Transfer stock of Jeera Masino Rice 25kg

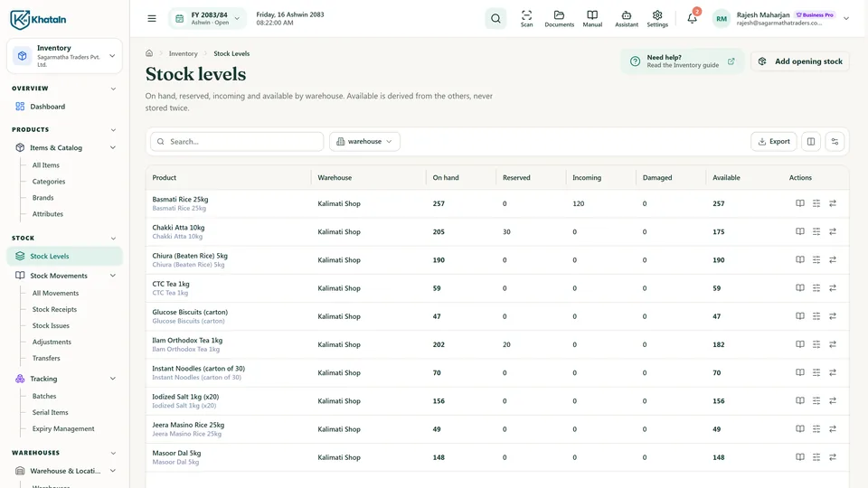(833, 429)
